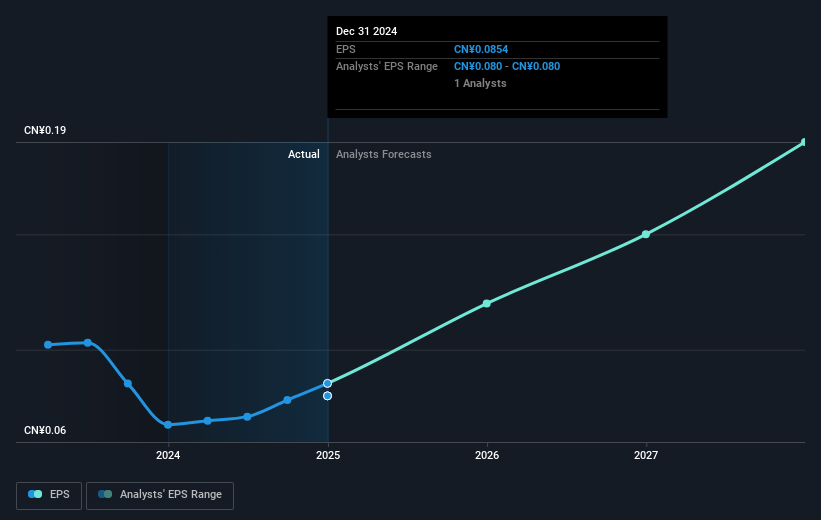Select the EPS peak point before the decline

point(88,342)
